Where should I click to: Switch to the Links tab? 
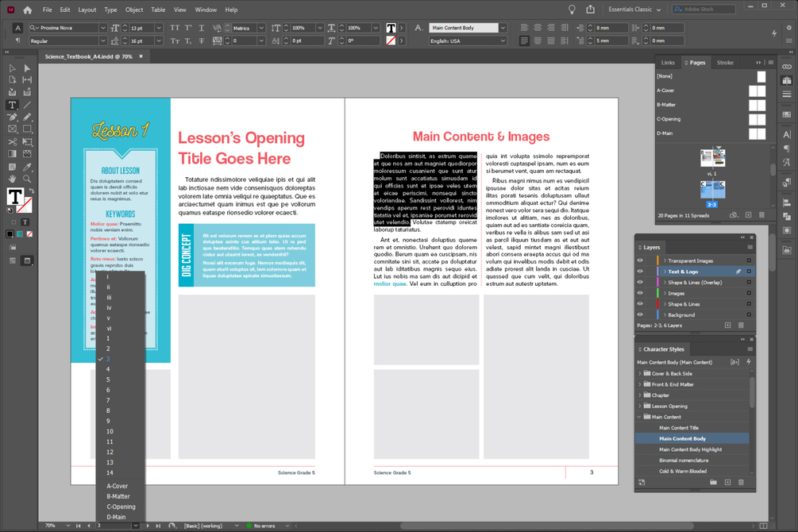(668, 63)
